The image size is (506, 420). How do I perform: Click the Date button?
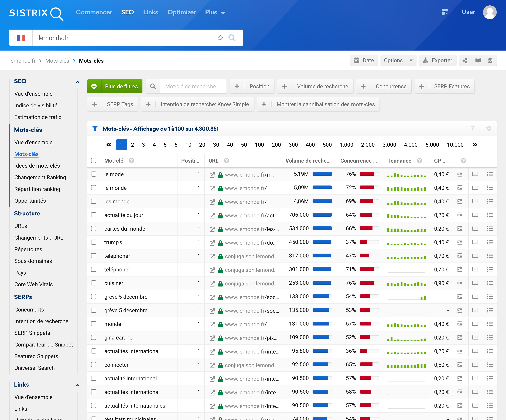tap(364, 60)
